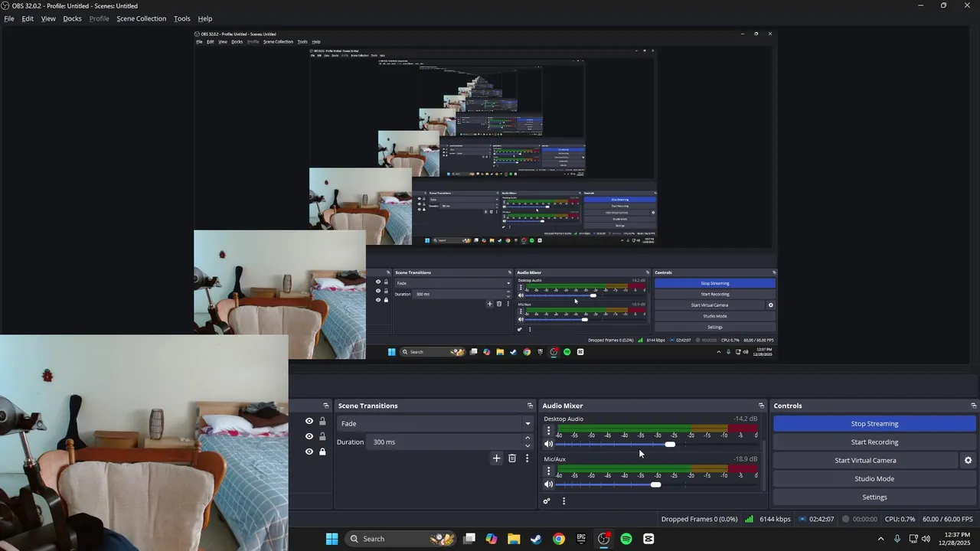The width and height of the screenshot is (980, 551).
Task: Open Epic Games Launcher from taskbar
Action: tap(581, 539)
